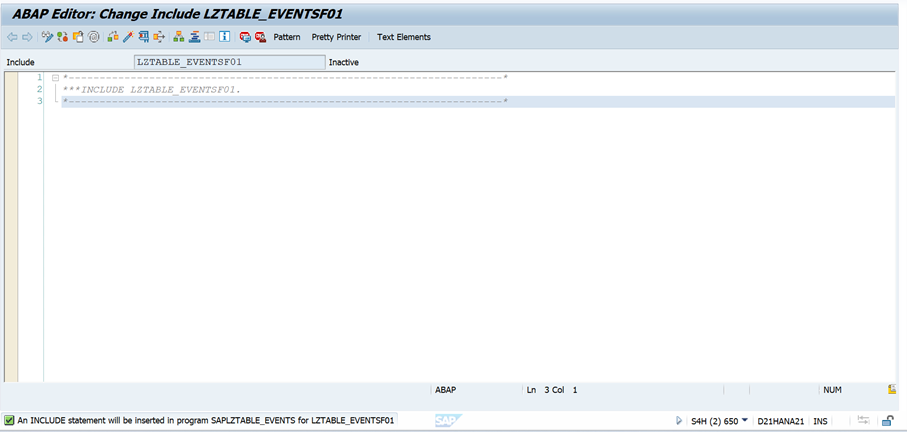Viewport: 907px width, 432px height.
Task: Click the Include name field LZTABLE_EVENTSF01
Action: [x=229, y=62]
